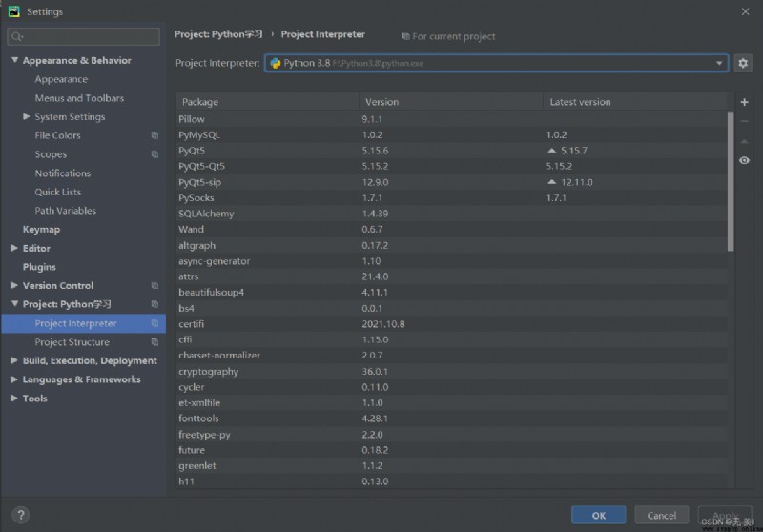Image resolution: width=763 pixels, height=532 pixels.
Task: Select the h11 package row
Action: [451, 481]
